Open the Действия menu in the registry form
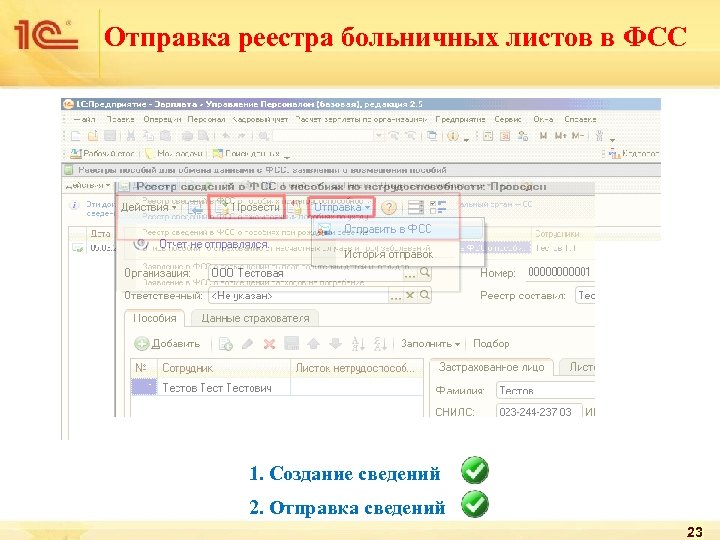720x540 pixels. point(148,208)
